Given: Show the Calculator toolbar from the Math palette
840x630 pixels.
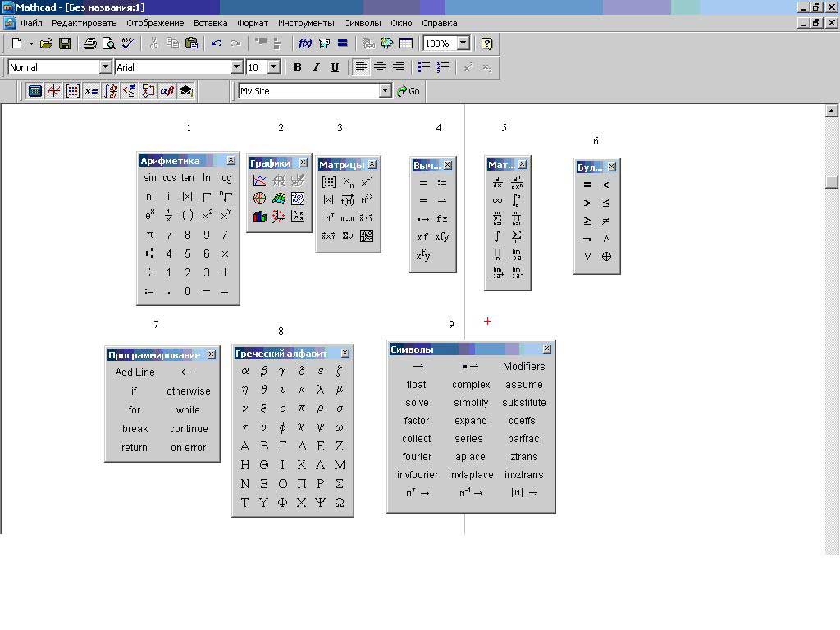Looking at the screenshot, I should [x=34, y=91].
